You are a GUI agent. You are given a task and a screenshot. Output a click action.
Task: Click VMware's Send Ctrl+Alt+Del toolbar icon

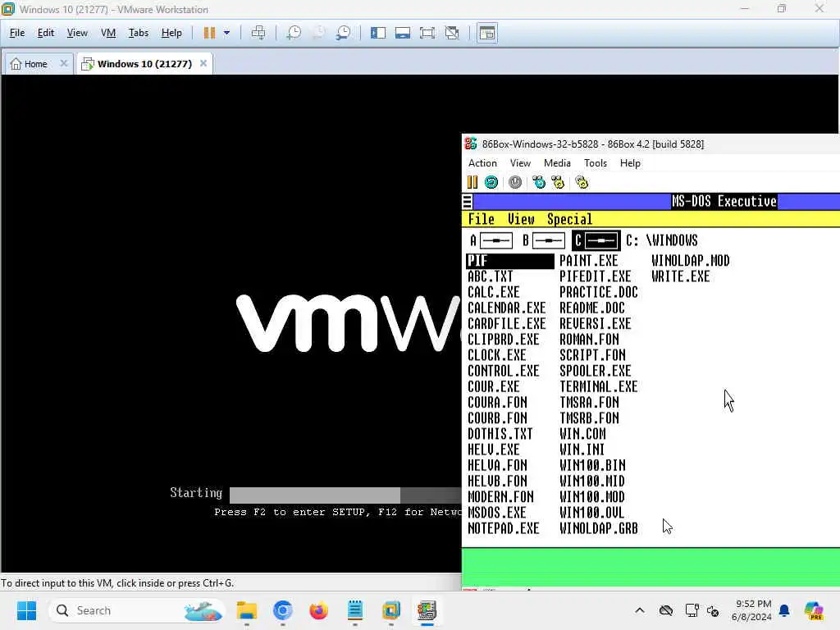pyautogui.click(x=258, y=33)
